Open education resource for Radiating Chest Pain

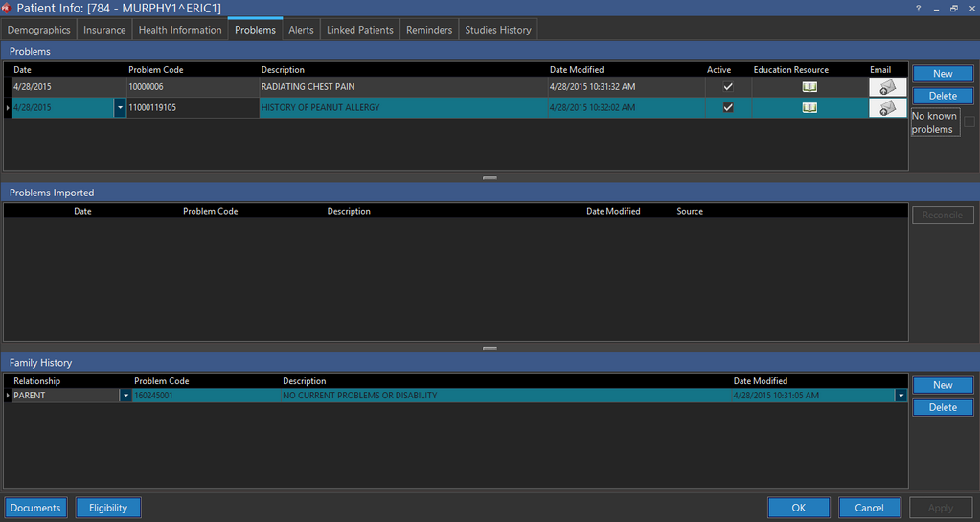809,86
